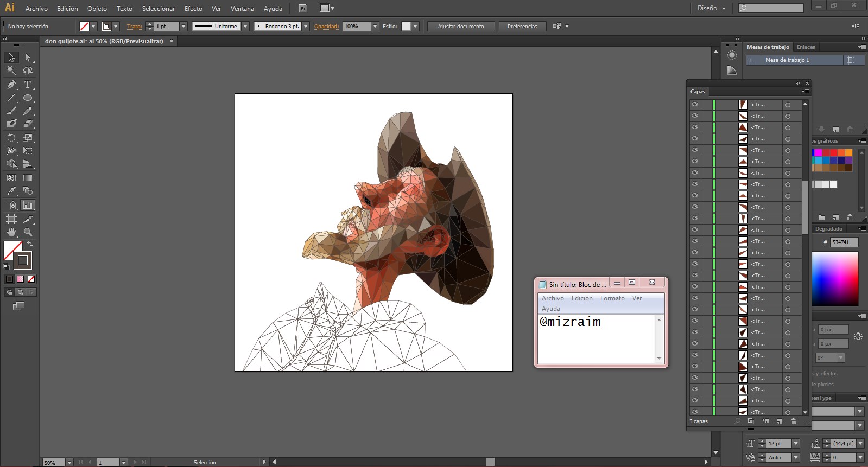Open the Efecto menu
Viewport: 868px width, 467px height.
click(x=193, y=9)
